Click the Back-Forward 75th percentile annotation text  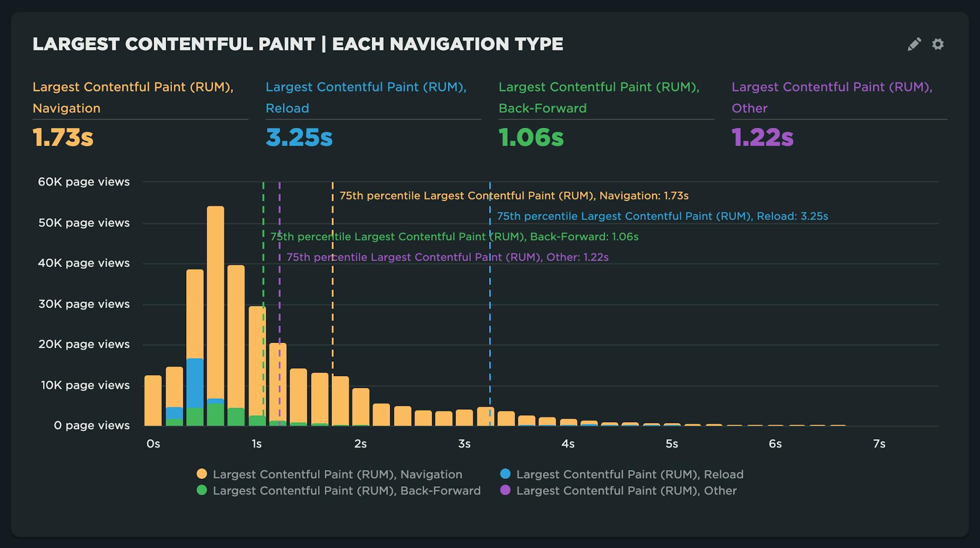coord(454,237)
